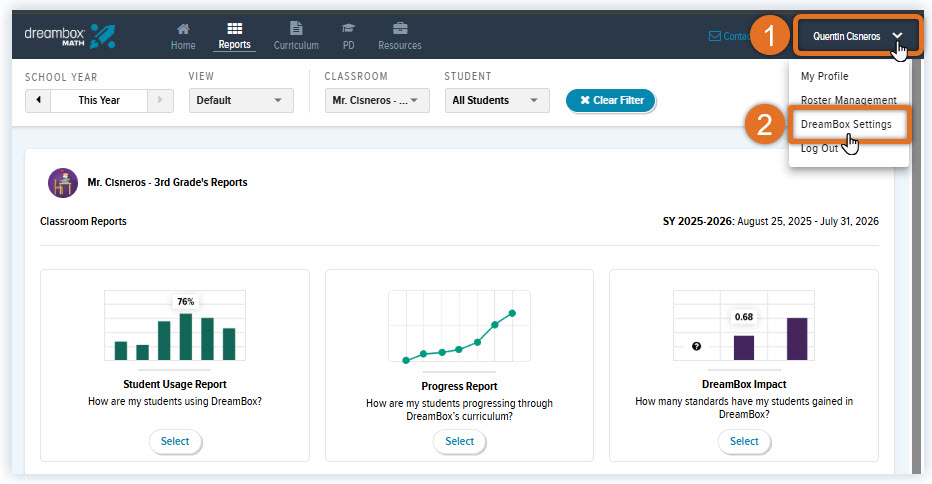Open the Reports tab
Screen dimensions: 932x484
click(x=234, y=36)
